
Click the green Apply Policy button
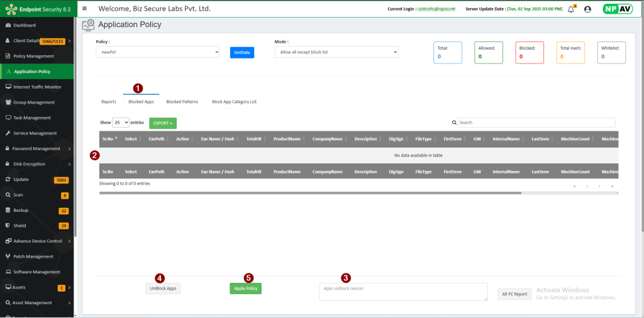(245, 288)
